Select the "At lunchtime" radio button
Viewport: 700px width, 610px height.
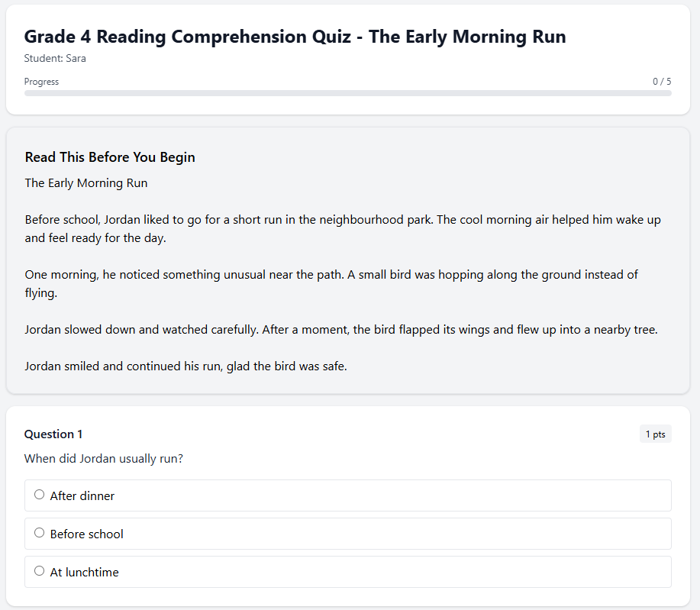pyautogui.click(x=39, y=570)
